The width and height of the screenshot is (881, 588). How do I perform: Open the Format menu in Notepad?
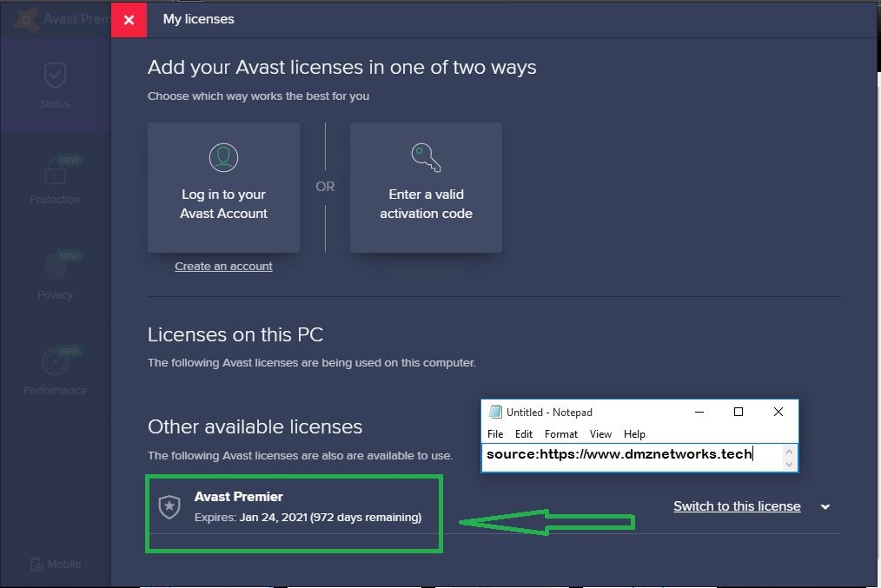(x=560, y=433)
